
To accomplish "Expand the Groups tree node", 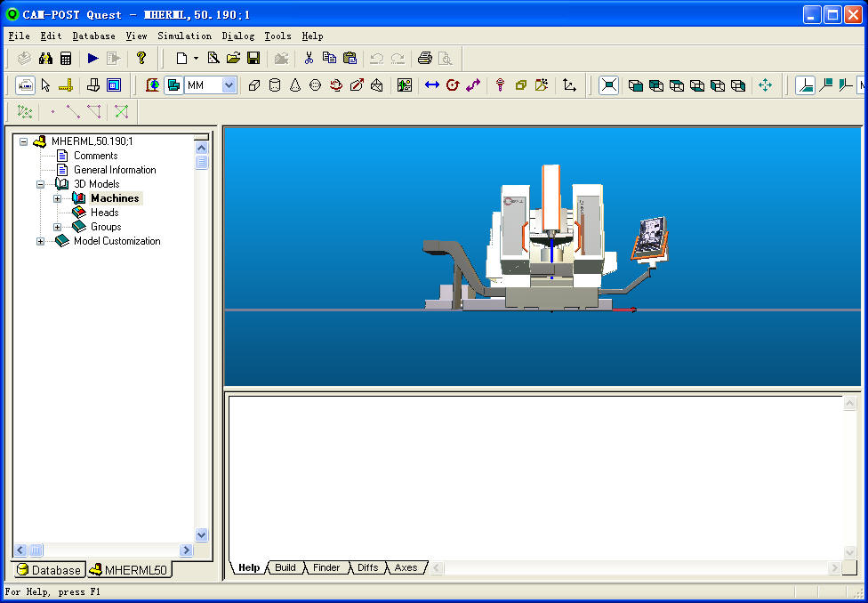I will click(58, 227).
